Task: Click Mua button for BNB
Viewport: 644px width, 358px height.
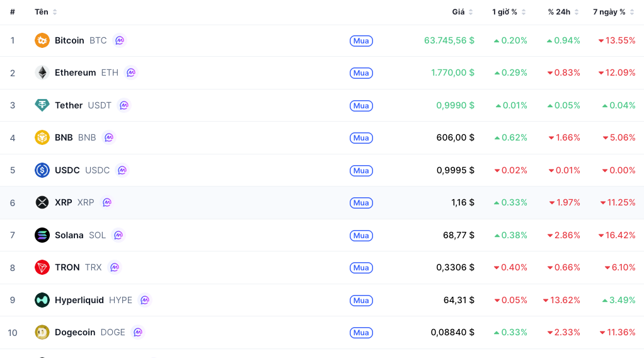Action: tap(361, 137)
